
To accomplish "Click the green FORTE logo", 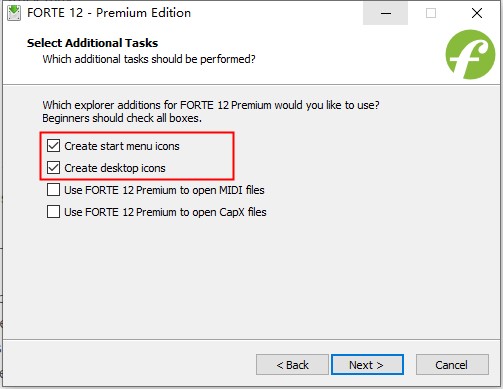I will click(470, 54).
